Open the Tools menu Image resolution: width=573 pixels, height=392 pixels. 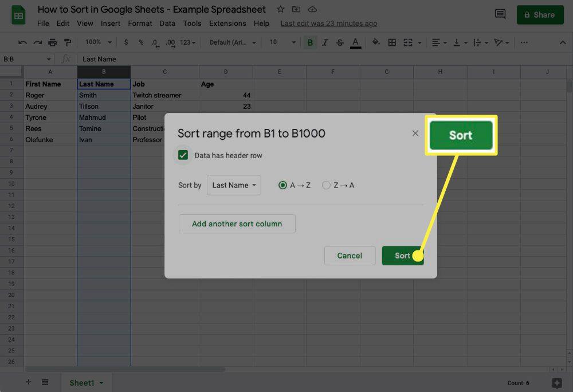coord(192,23)
